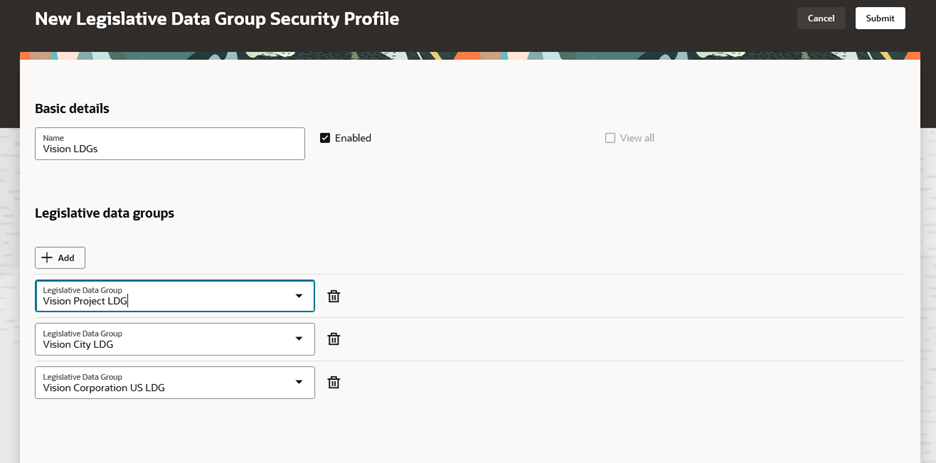This screenshot has width=936, height=463.
Task: Check the View all checkbox
Action: [x=610, y=138]
